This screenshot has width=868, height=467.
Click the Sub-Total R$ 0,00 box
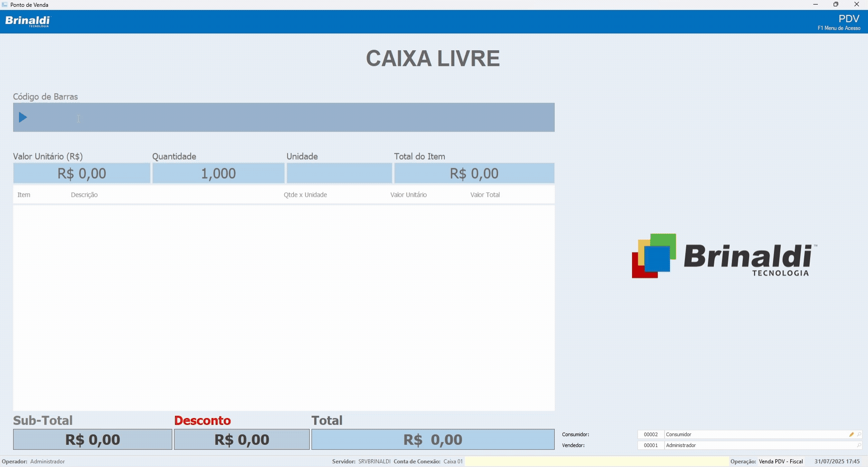tap(93, 439)
